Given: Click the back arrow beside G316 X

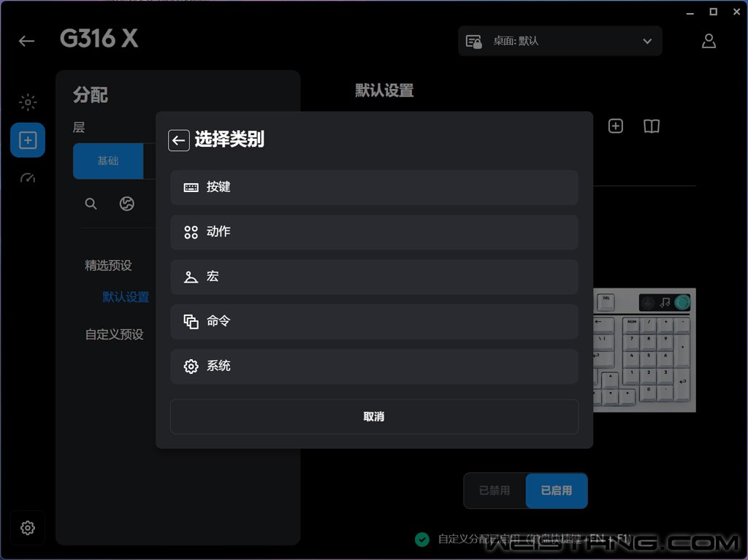Looking at the screenshot, I should tap(27, 41).
